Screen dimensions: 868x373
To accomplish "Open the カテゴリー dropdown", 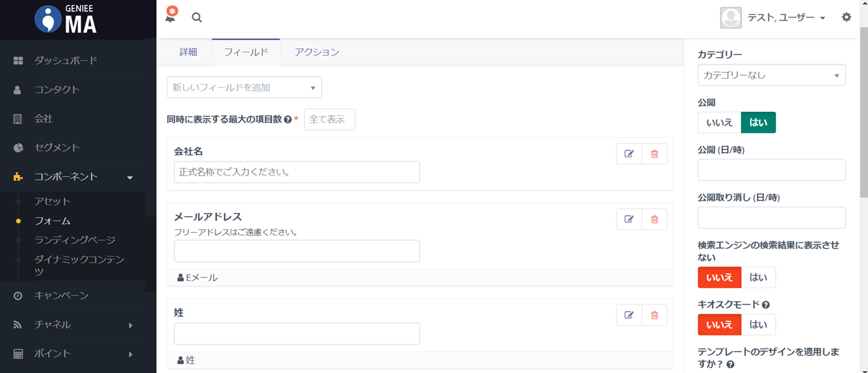I will pos(771,75).
